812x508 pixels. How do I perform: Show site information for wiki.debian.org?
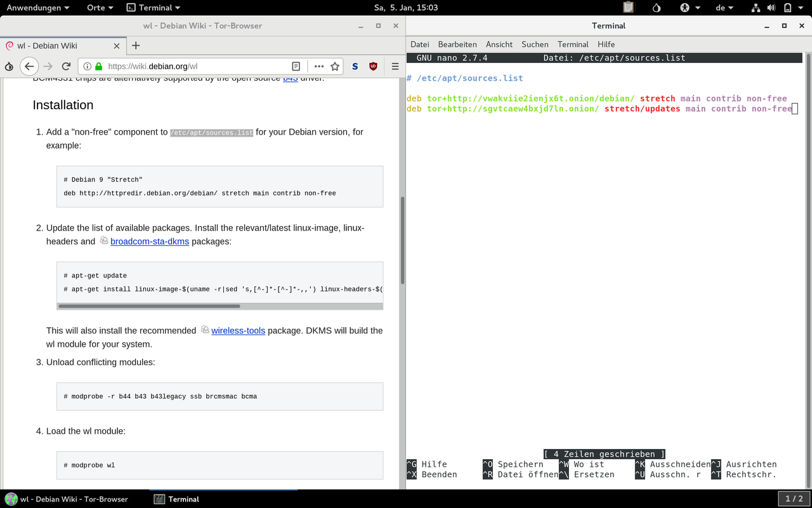[87, 66]
